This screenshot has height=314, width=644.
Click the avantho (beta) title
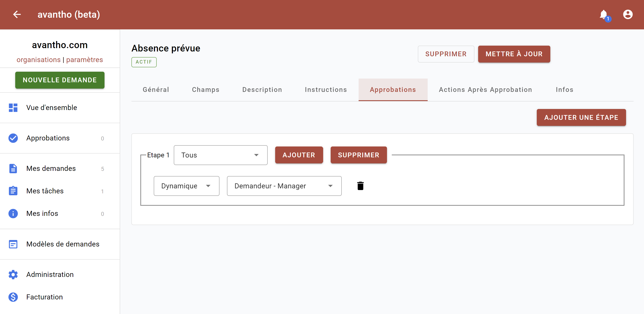click(x=69, y=14)
